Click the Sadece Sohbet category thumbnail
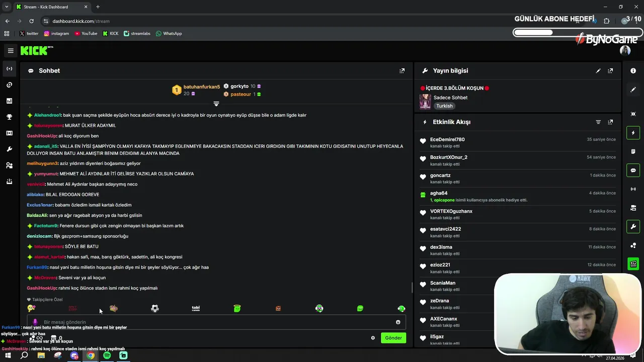Screen dimensions: 644x362 (x=425, y=102)
